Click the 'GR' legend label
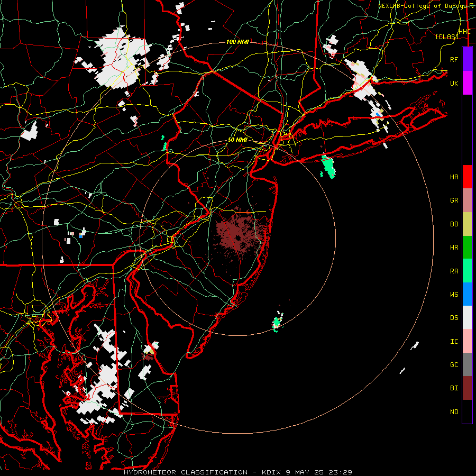 (454, 200)
